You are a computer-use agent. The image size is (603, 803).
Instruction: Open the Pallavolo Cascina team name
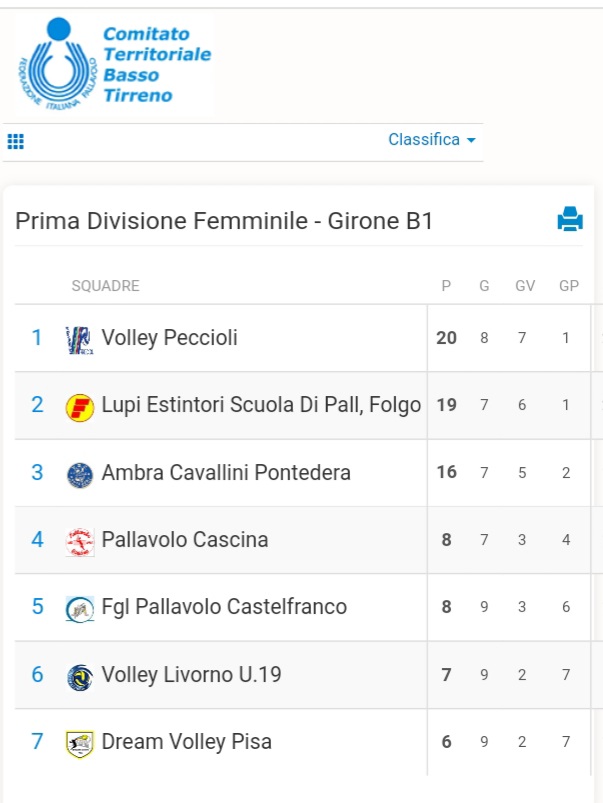tap(185, 539)
